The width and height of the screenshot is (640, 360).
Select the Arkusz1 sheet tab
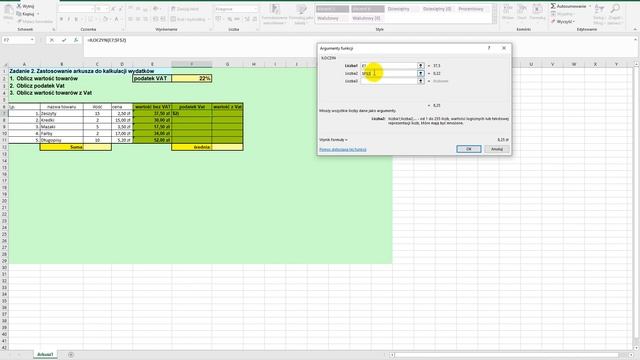click(45, 355)
